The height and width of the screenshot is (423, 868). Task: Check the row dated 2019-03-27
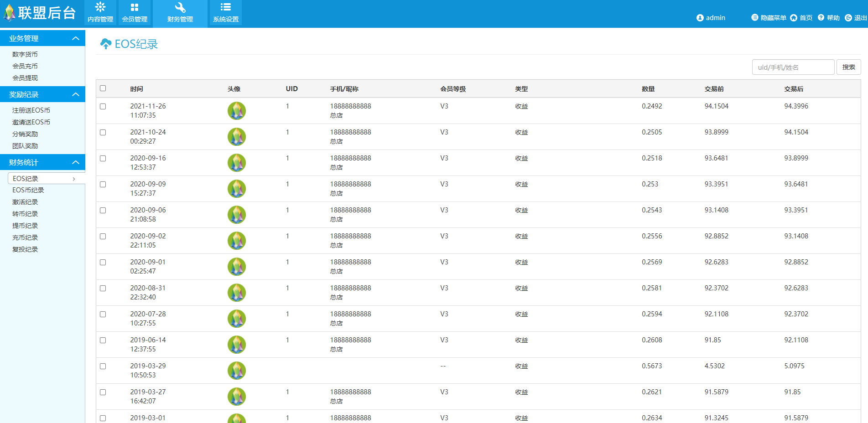pos(103,392)
